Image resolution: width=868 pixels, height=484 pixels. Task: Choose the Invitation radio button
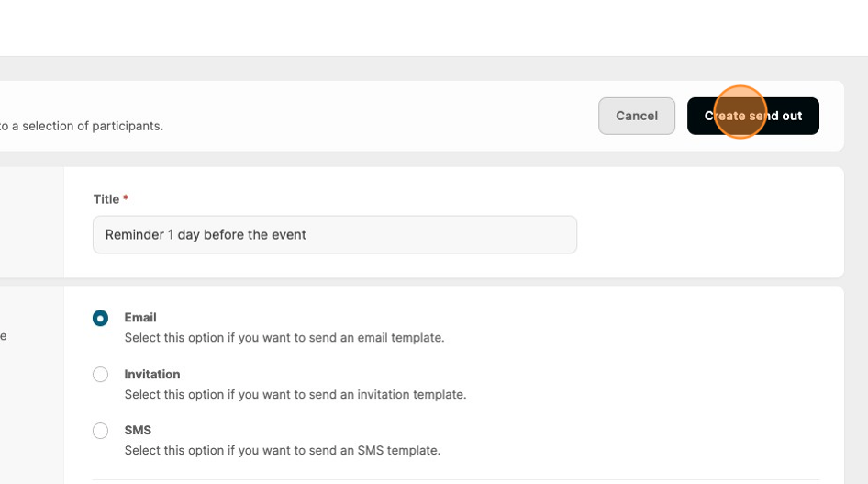pyautogui.click(x=101, y=375)
